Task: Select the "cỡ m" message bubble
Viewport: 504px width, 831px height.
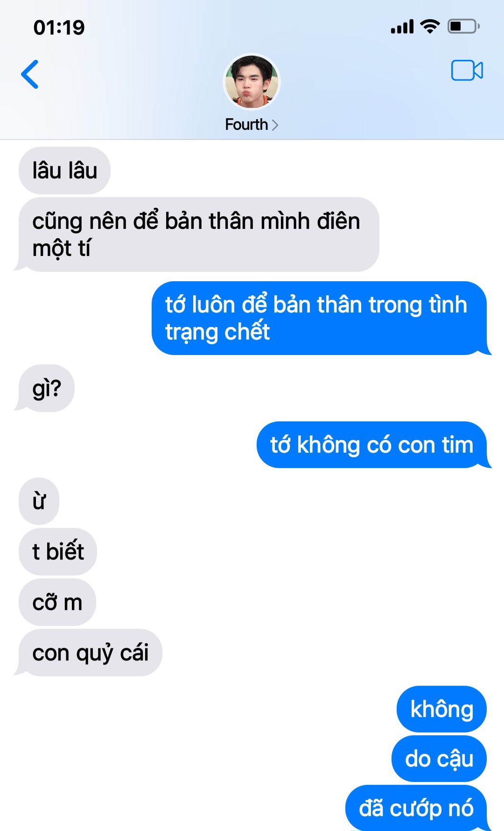Action: point(57,602)
